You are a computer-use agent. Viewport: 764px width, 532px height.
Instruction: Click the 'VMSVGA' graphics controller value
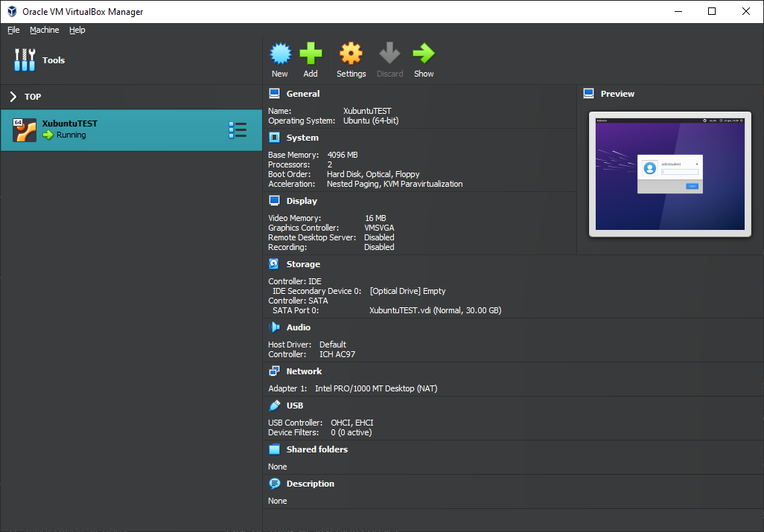point(379,228)
